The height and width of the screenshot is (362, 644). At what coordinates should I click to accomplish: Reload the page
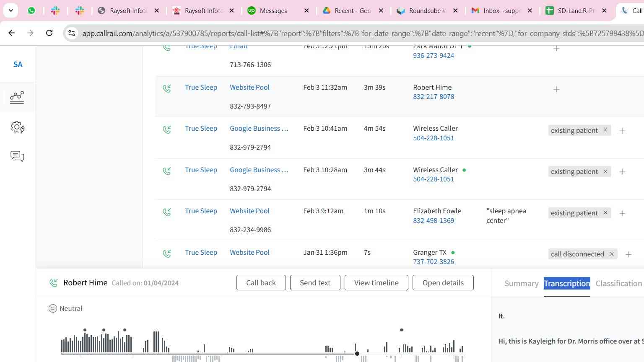(49, 33)
